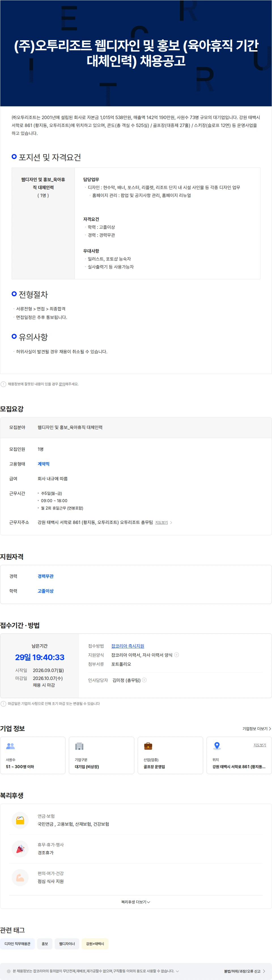This screenshot has height=980, width=272.
Task: Click the info icon beside 채용정보에 잘못된 내용이 notice
Action: click(3, 384)
